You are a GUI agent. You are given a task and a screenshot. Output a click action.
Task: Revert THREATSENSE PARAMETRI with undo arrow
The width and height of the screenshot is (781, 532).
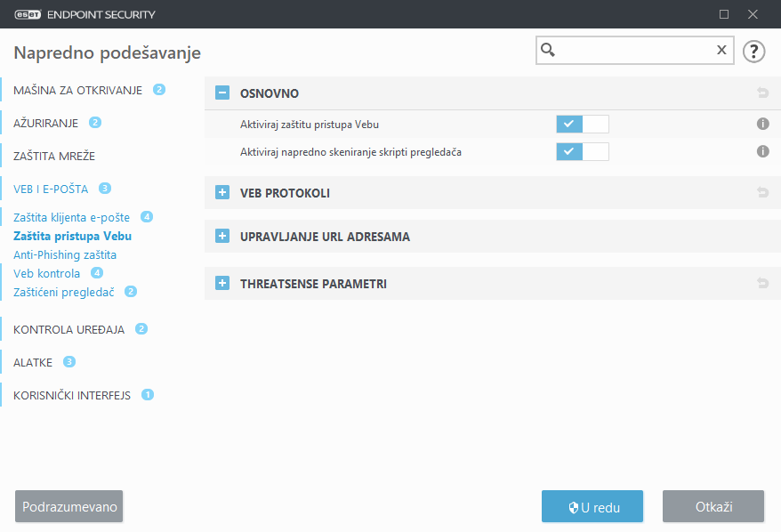pyautogui.click(x=762, y=283)
